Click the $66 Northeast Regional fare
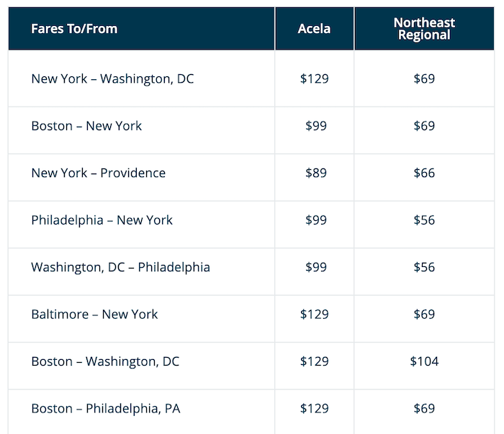The height and width of the screenshot is (434, 504). click(424, 173)
